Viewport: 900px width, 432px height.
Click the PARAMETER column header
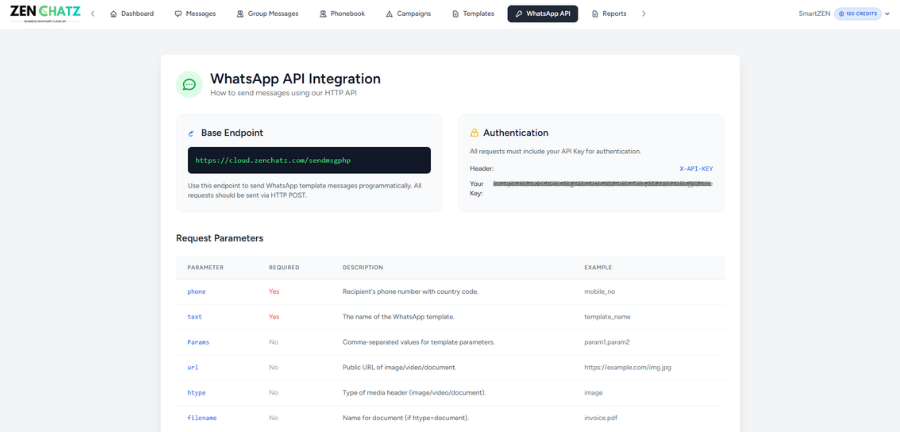click(205, 267)
